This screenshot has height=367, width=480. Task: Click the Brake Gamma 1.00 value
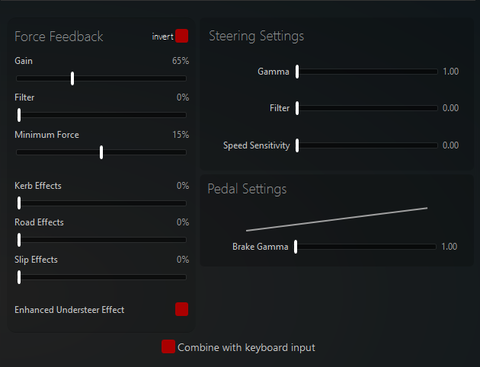click(x=449, y=247)
